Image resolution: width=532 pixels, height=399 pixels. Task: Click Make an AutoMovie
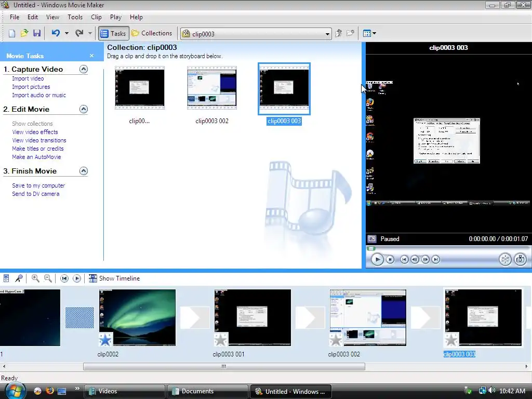pos(36,157)
